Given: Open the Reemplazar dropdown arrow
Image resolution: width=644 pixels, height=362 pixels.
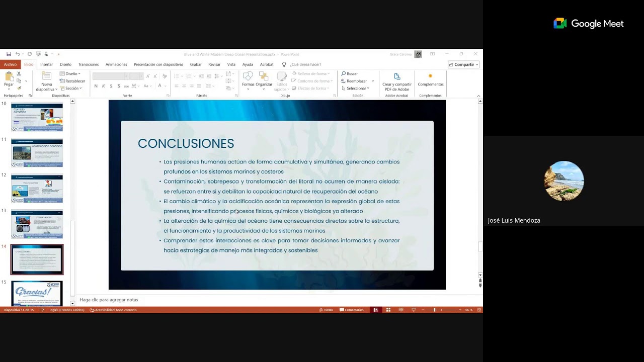Looking at the screenshot, I should coord(373,81).
